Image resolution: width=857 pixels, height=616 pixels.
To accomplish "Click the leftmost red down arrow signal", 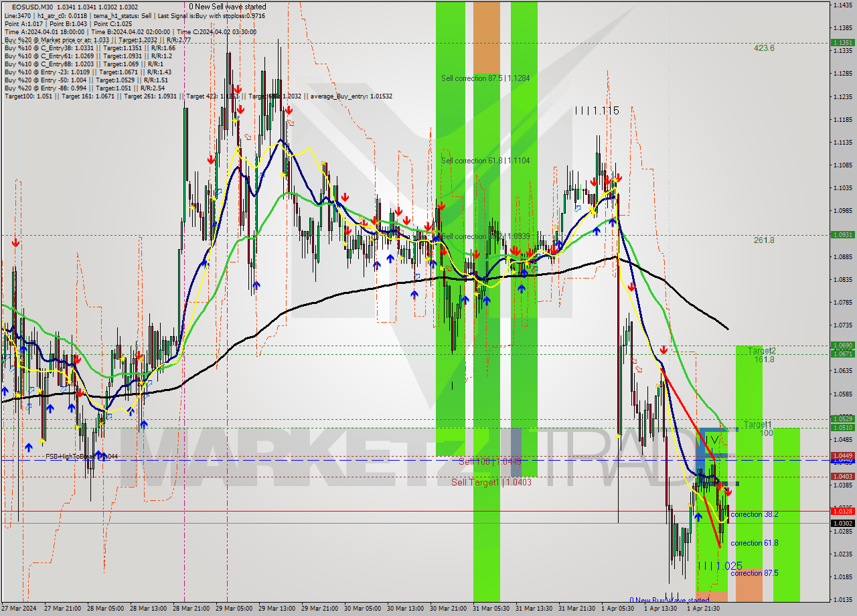I will click(15, 243).
